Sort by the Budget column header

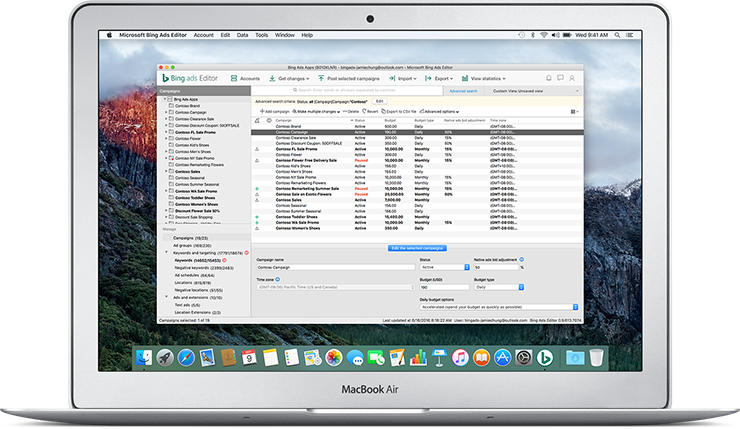(x=390, y=120)
